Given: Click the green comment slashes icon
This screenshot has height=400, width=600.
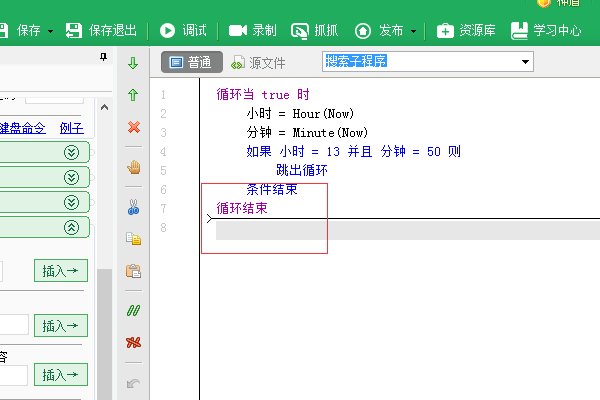Looking at the screenshot, I should pyautogui.click(x=134, y=310).
